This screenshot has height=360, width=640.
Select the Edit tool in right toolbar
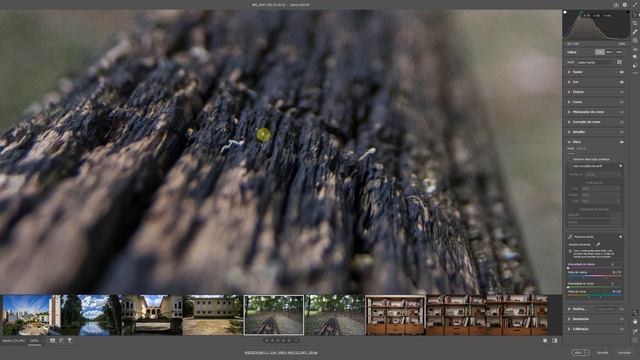[x=635, y=14]
